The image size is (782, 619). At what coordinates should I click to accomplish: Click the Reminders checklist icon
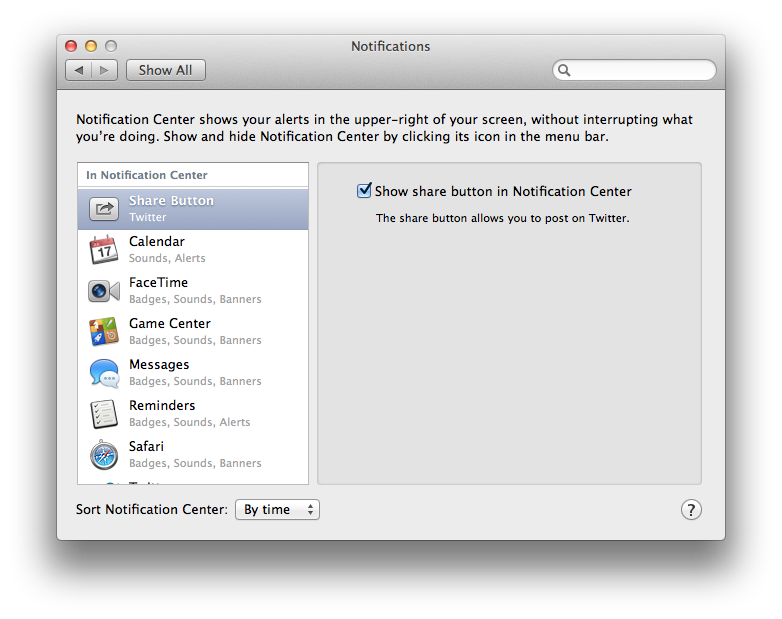pyautogui.click(x=104, y=414)
